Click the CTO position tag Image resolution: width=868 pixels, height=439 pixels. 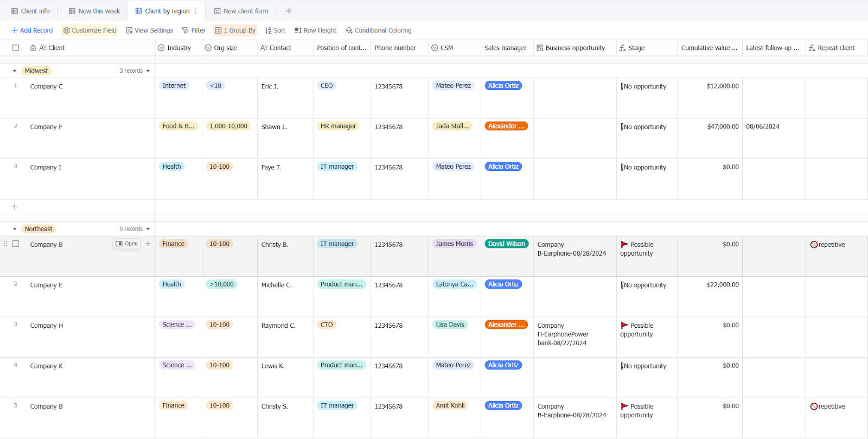[327, 325]
